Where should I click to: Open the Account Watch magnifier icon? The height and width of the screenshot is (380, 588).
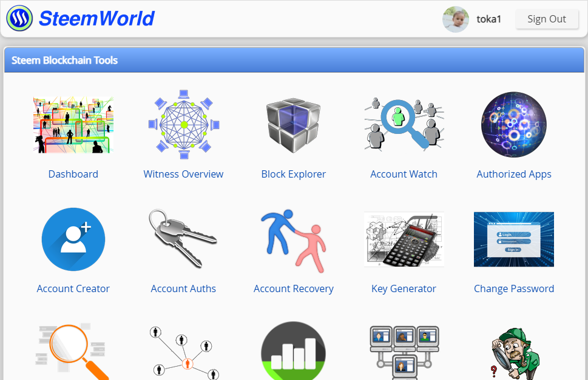click(404, 124)
